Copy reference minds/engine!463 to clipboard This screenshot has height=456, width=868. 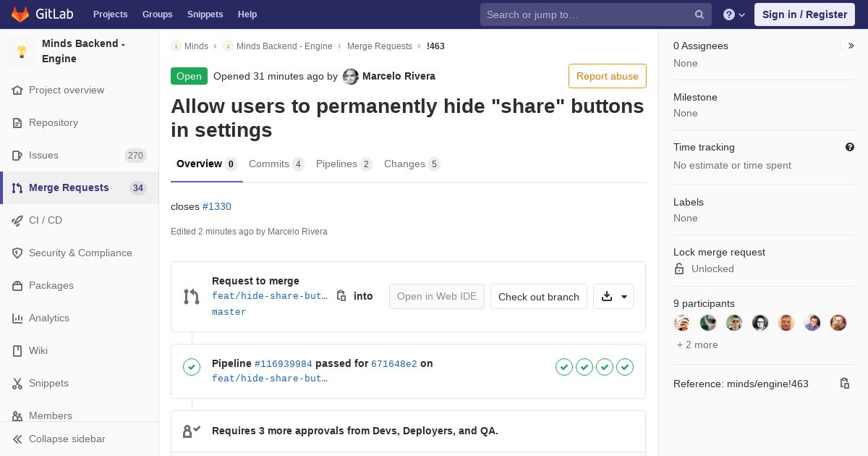(844, 384)
